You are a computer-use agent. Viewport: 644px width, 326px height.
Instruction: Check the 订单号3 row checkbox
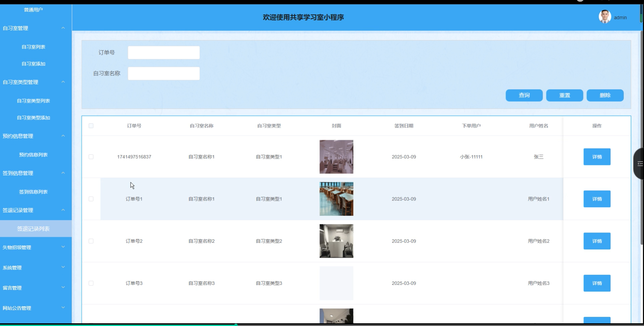point(91,283)
